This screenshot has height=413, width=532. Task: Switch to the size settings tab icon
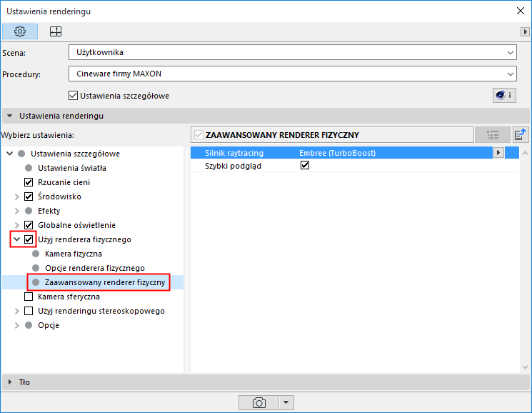[x=56, y=31]
